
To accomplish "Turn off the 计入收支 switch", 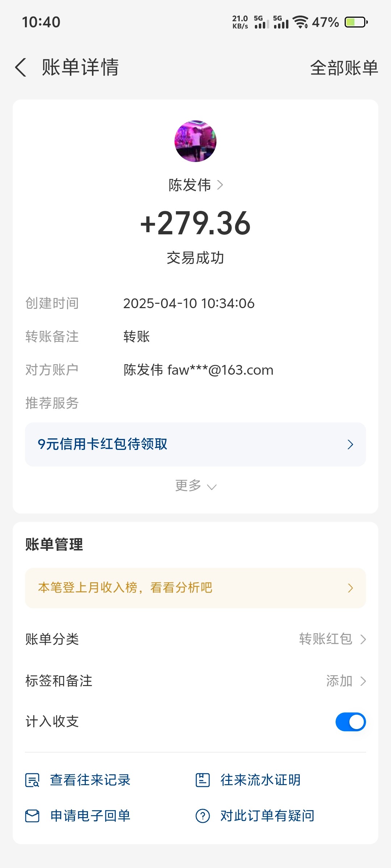I will click(350, 722).
